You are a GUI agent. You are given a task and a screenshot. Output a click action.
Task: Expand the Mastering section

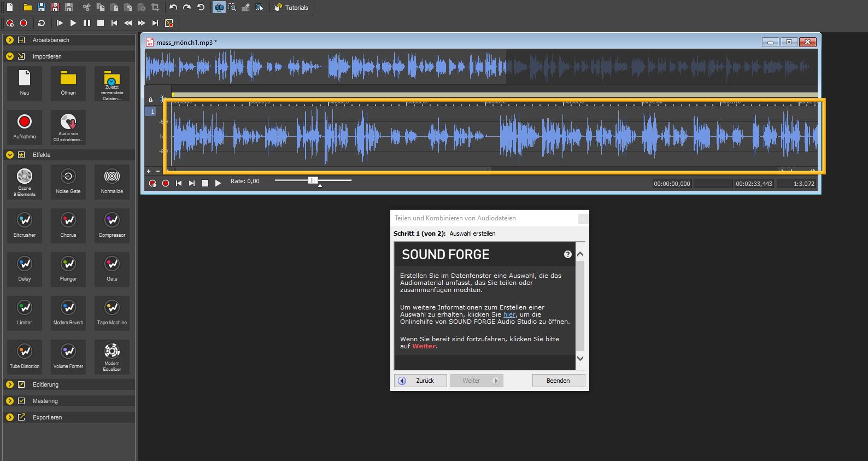click(x=10, y=401)
